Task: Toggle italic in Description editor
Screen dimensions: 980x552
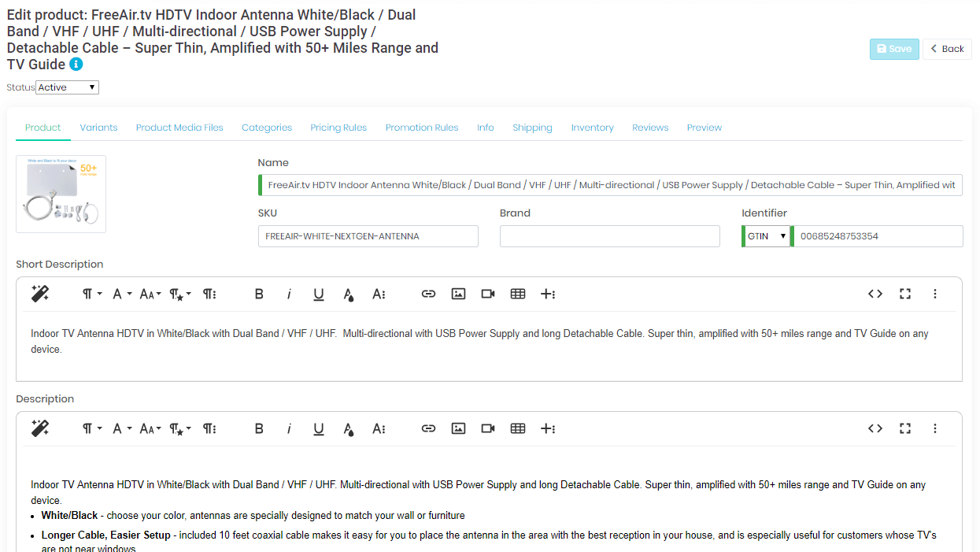Action: click(x=289, y=428)
